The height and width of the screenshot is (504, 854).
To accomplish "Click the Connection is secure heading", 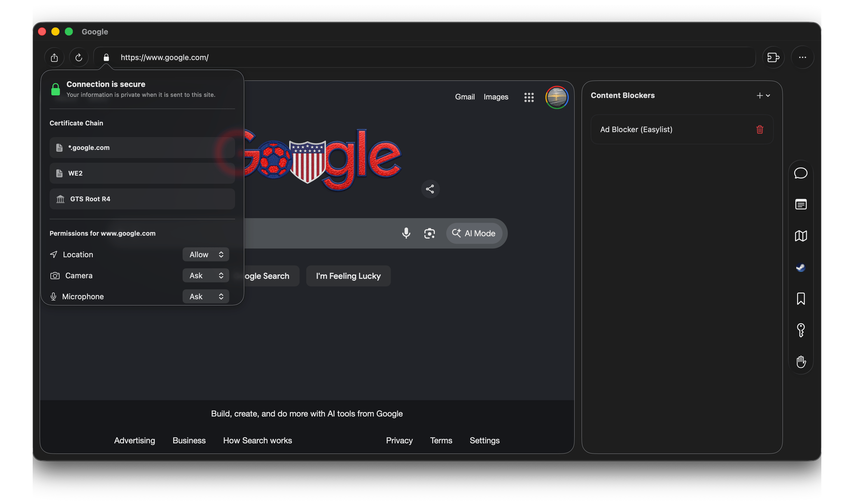I will click(x=106, y=84).
